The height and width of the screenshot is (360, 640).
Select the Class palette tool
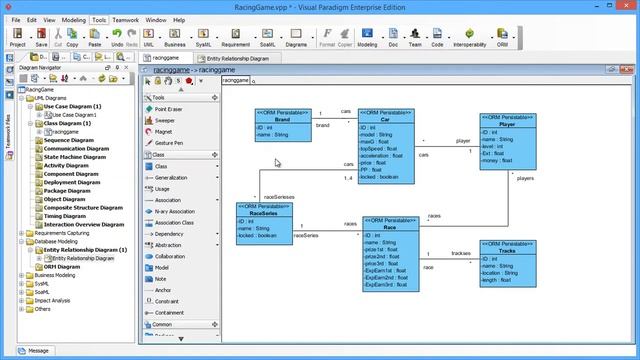[156, 167]
